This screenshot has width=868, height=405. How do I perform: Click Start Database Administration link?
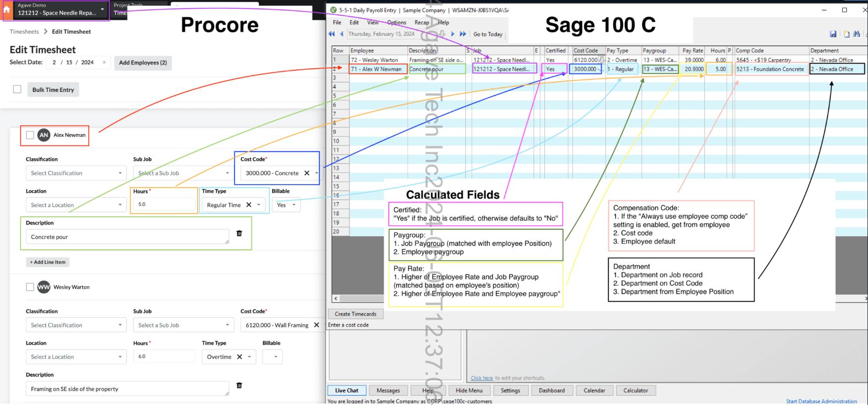(x=821, y=401)
